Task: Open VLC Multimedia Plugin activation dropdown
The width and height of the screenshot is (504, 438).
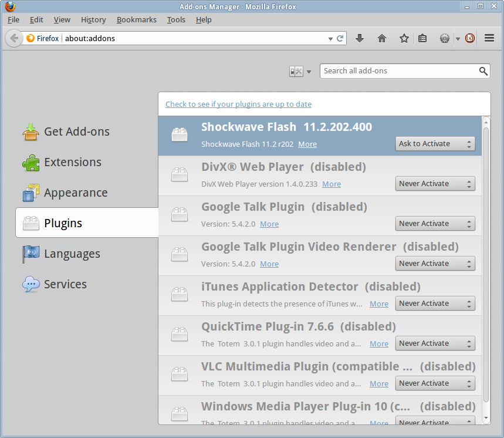Action: tap(435, 383)
